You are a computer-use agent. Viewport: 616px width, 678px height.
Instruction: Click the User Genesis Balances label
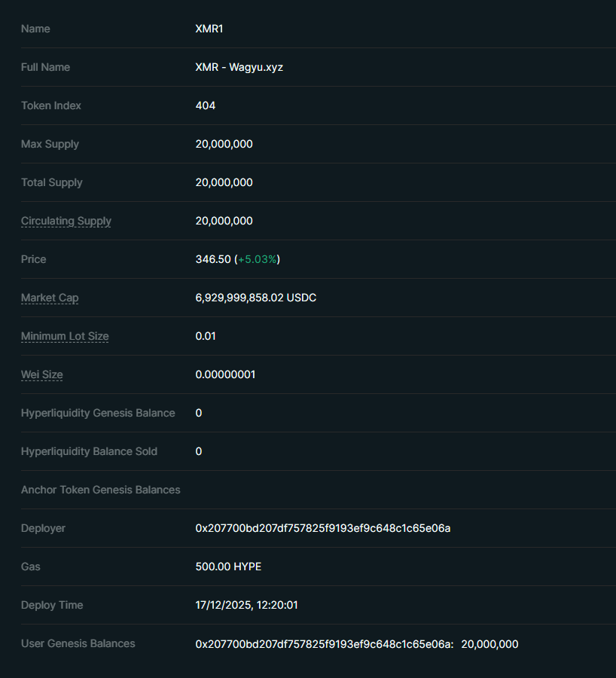(x=78, y=643)
